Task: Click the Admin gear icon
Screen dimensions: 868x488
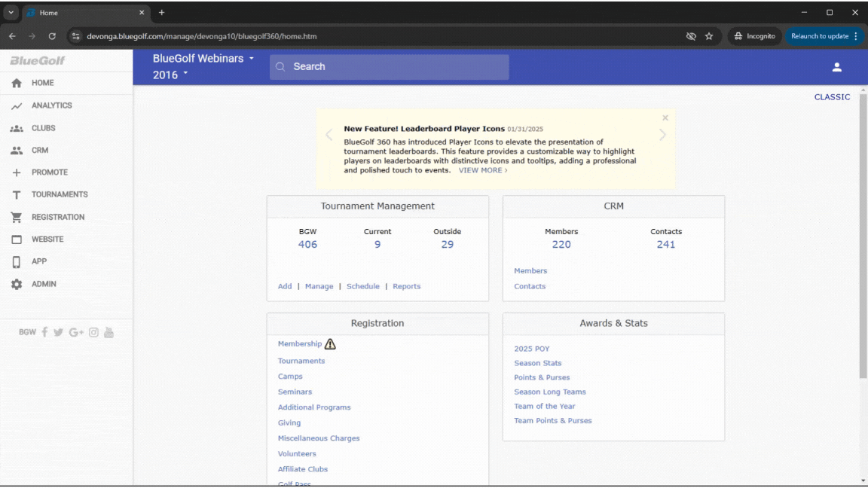Action: click(x=17, y=285)
